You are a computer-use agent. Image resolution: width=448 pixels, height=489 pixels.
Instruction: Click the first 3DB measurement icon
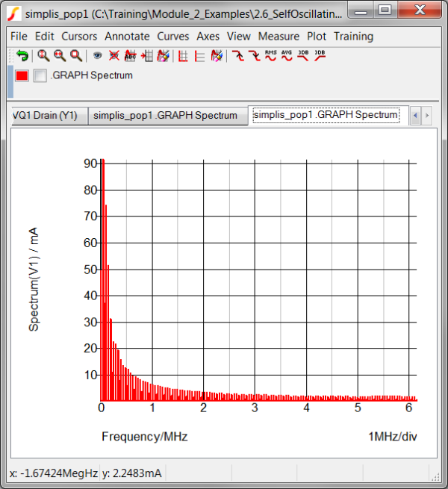pyautogui.click(x=303, y=56)
